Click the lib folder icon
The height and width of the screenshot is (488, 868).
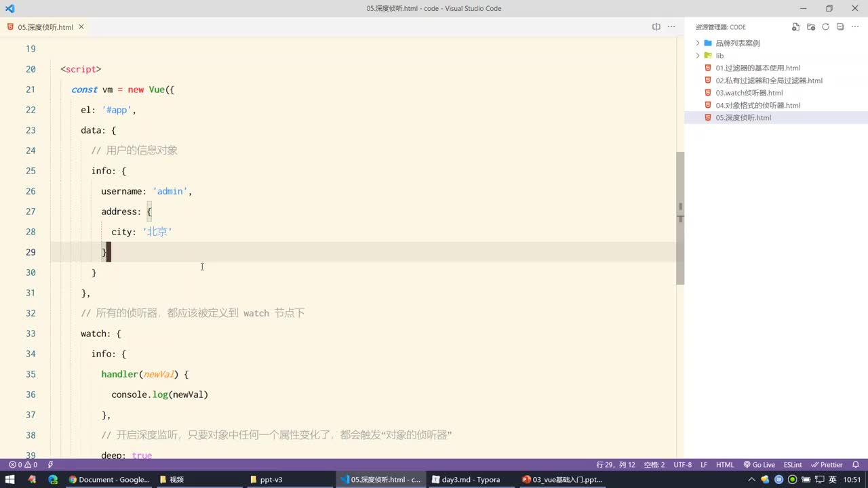tap(708, 56)
